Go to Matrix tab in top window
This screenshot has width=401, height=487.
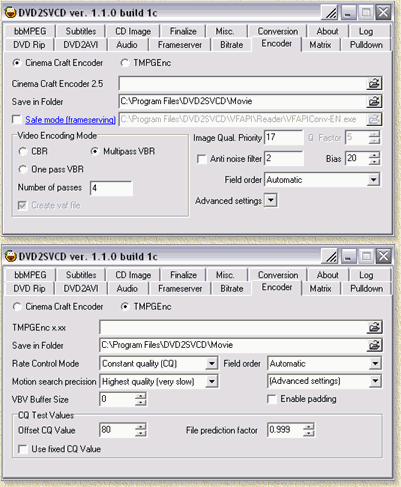320,45
